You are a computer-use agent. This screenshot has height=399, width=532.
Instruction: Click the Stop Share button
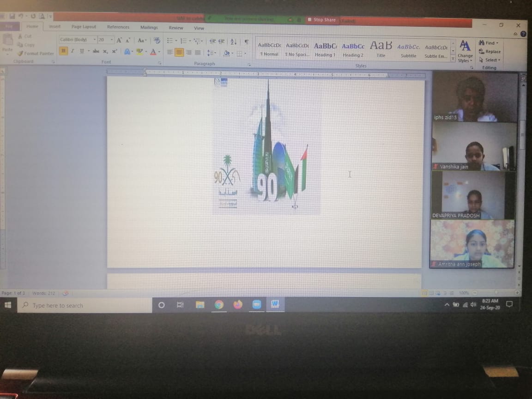[321, 20]
